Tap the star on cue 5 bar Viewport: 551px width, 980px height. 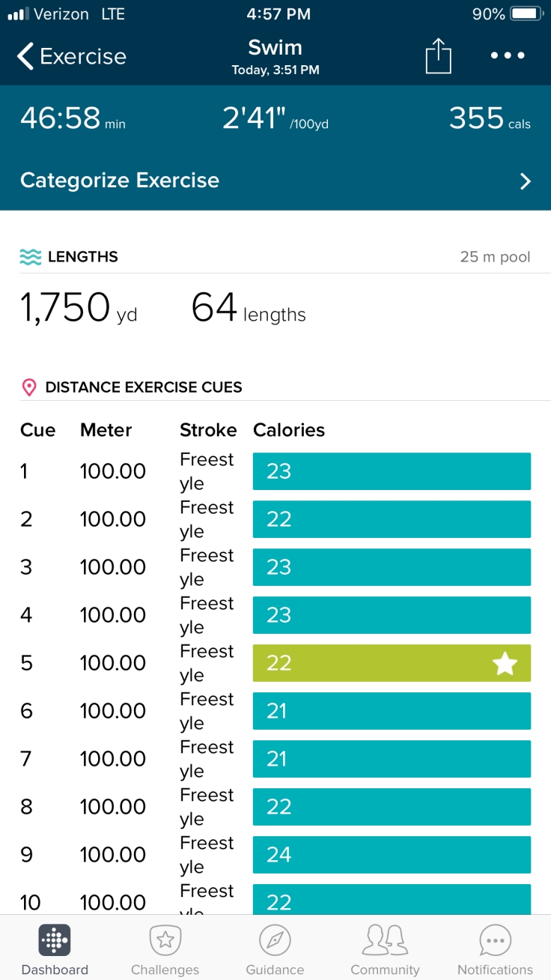[x=505, y=663]
